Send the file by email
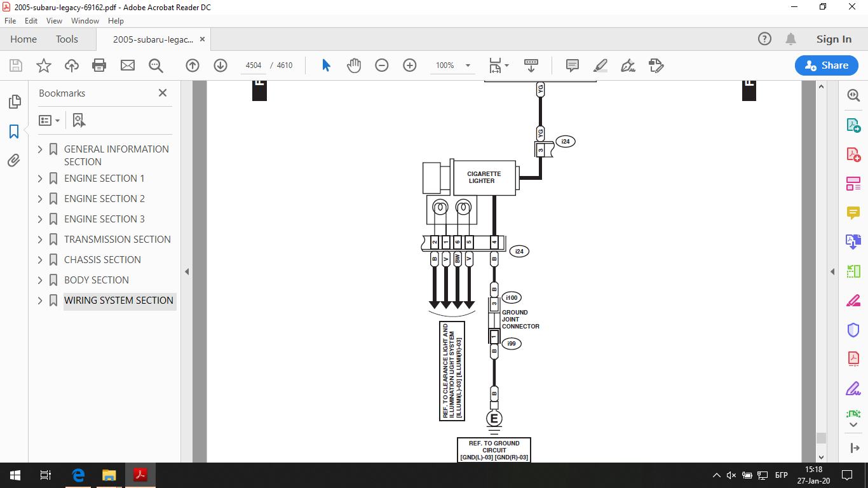 point(128,65)
